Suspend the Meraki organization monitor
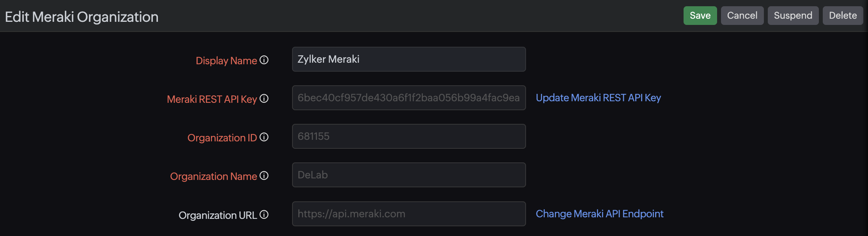This screenshot has height=236, width=868. (793, 16)
